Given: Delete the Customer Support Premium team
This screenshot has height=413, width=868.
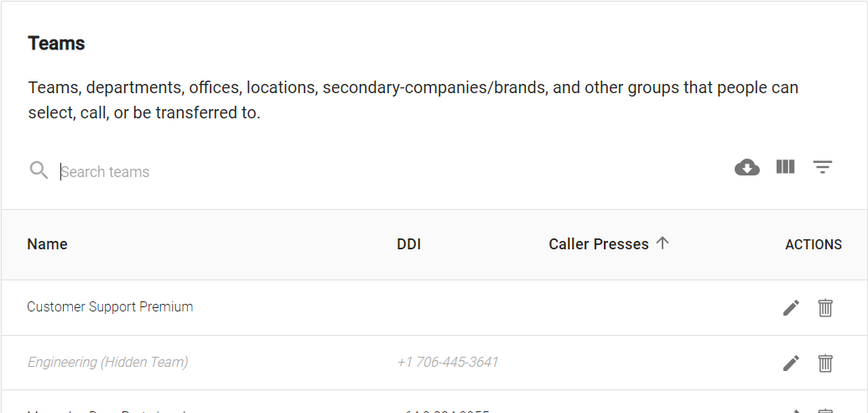Looking at the screenshot, I should click(x=825, y=308).
